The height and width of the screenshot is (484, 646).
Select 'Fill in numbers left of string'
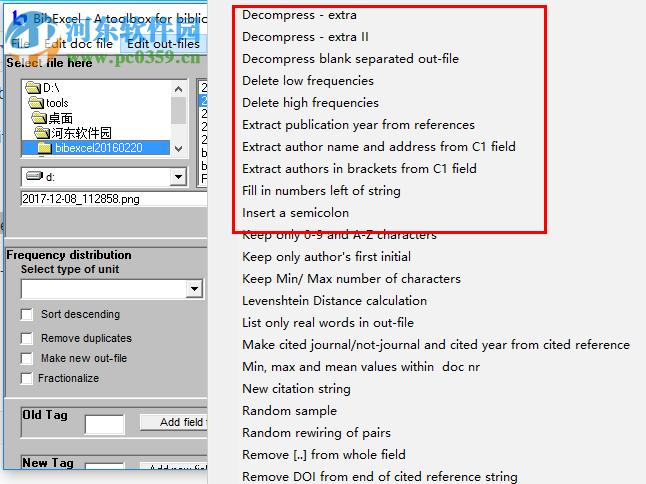321,191
